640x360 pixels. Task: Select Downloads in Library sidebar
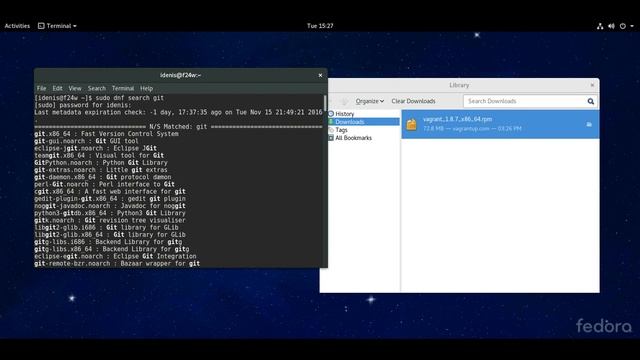click(349, 122)
